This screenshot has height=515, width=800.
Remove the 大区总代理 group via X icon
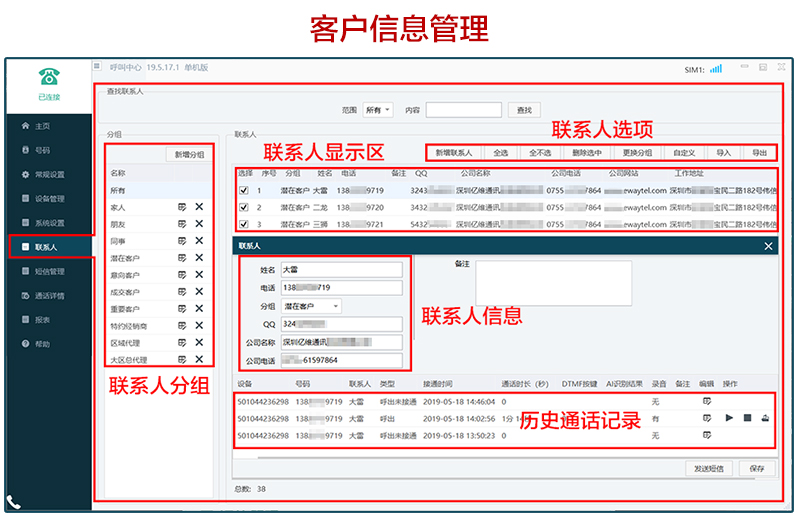click(x=199, y=359)
